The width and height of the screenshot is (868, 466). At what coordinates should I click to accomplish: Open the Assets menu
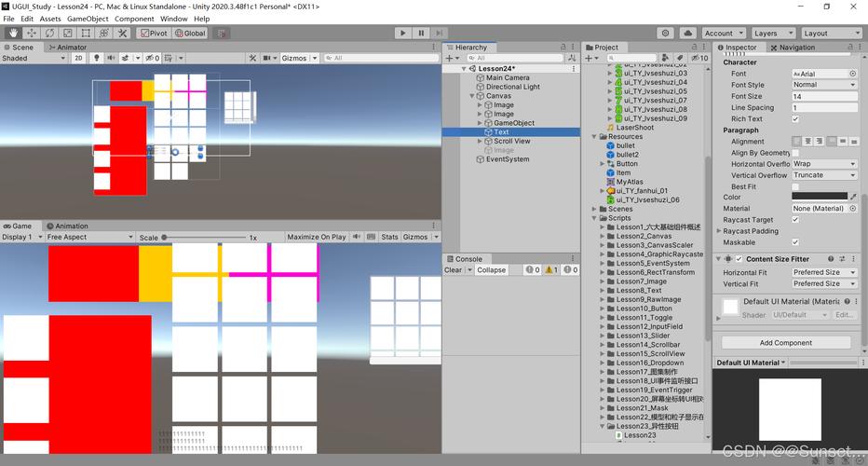click(x=50, y=19)
